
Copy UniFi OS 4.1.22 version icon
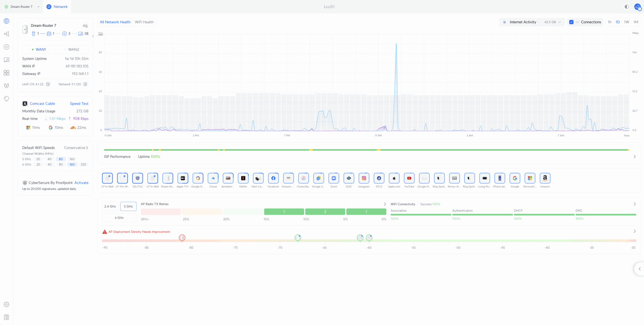tap(48, 84)
